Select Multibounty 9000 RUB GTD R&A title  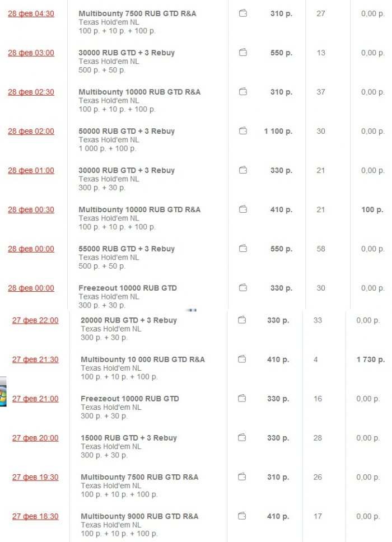pyautogui.click(x=139, y=516)
